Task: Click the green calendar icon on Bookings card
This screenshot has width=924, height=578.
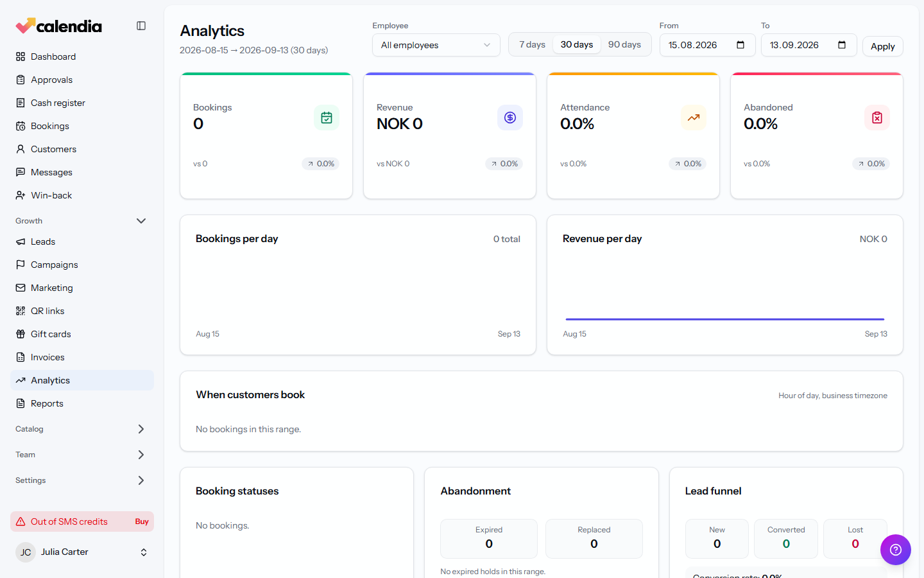Action: click(x=327, y=118)
